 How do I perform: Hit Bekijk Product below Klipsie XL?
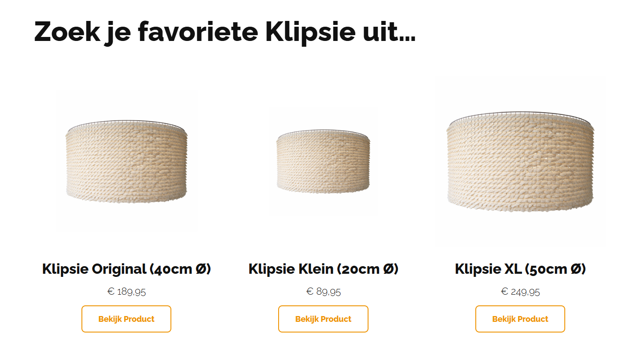tap(520, 319)
